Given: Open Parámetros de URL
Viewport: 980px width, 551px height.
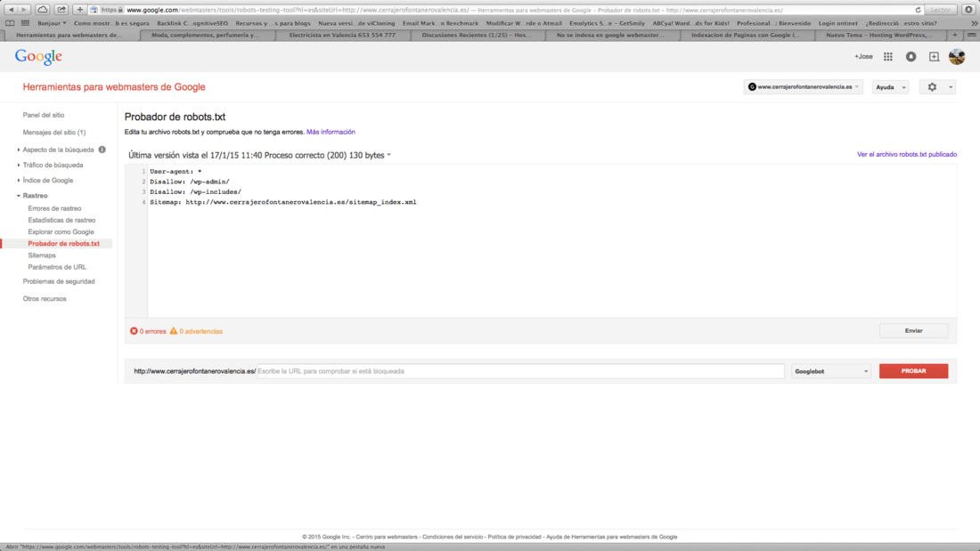Looking at the screenshot, I should coord(57,267).
